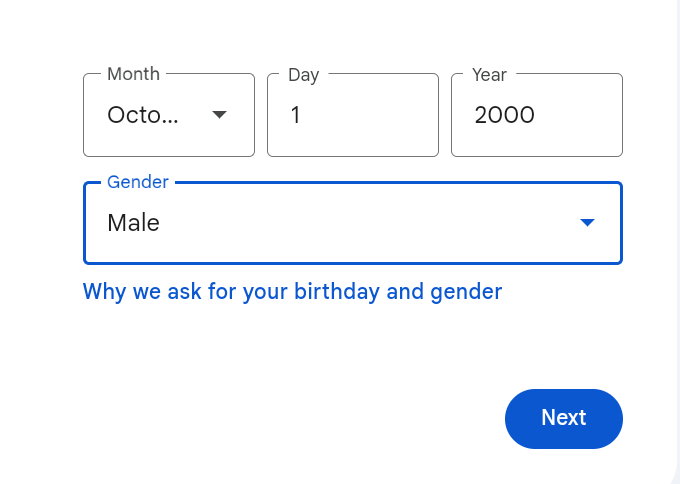Click the value 2000 in Year
Screen dimensions: 680x484
(504, 115)
